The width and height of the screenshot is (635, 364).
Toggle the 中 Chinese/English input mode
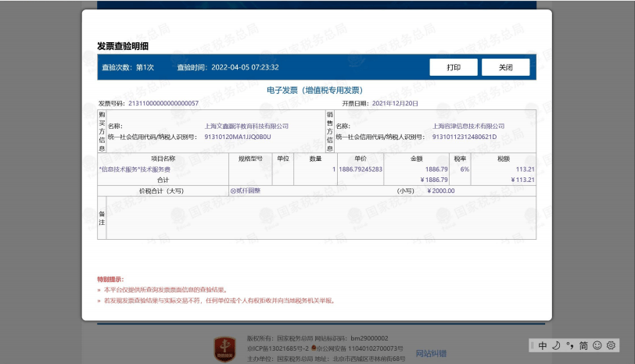click(543, 345)
